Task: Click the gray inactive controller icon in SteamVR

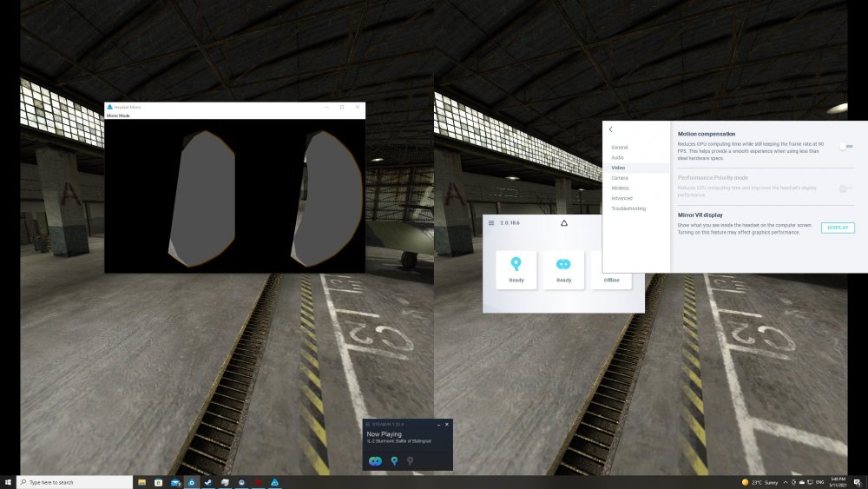Action: point(411,460)
